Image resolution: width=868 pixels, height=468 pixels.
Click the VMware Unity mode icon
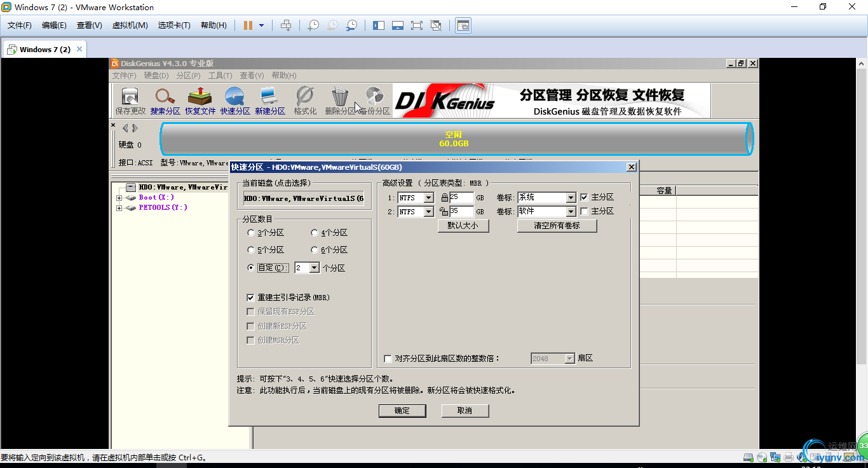pyautogui.click(x=436, y=25)
